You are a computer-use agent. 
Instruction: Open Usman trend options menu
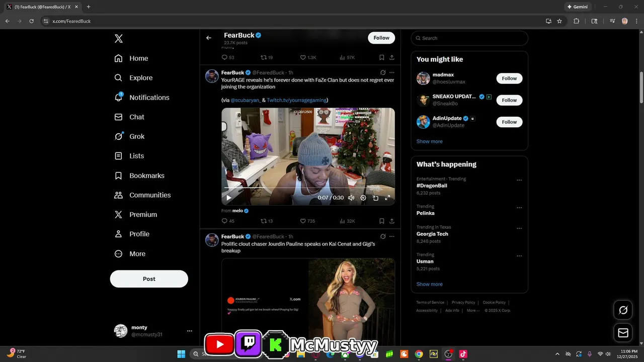(519, 256)
